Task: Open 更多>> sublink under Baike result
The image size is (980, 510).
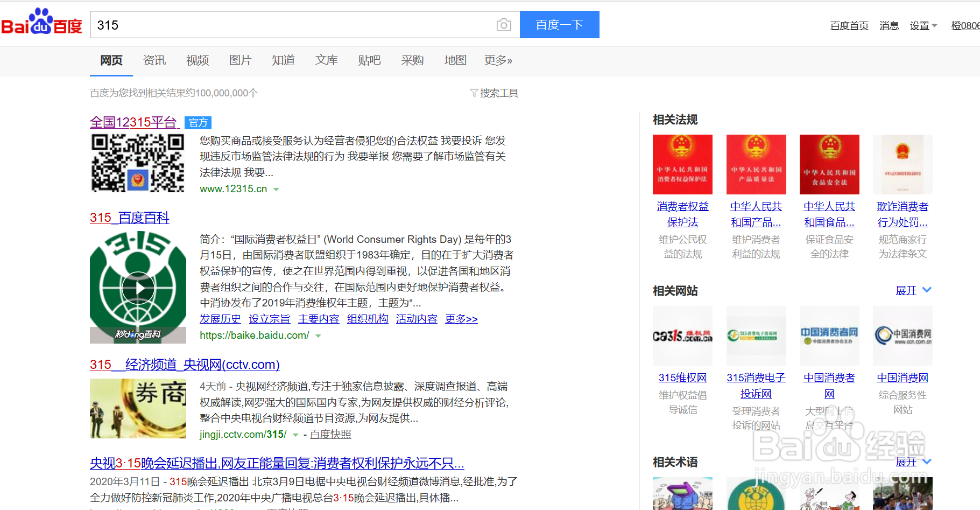Action: [461, 319]
